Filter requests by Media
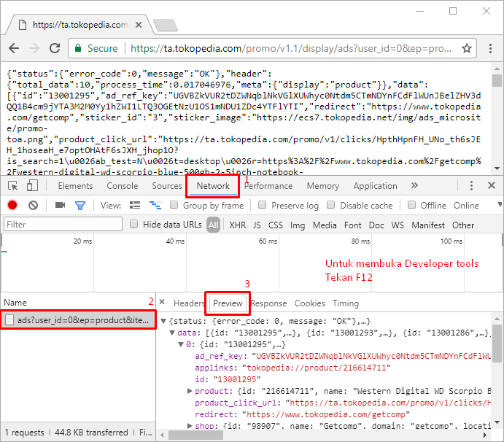504x442 pixels. click(x=325, y=225)
